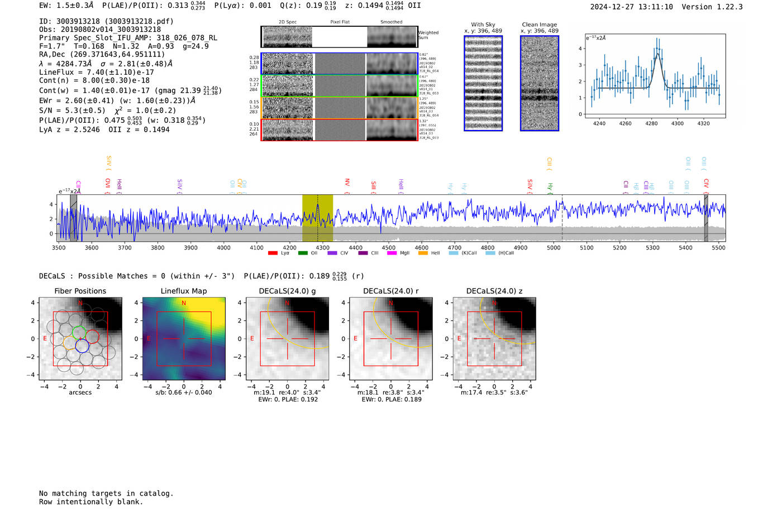Open the orange-bordered fiber Pixel Flat cutout
The image size is (782, 532).
pos(340,108)
